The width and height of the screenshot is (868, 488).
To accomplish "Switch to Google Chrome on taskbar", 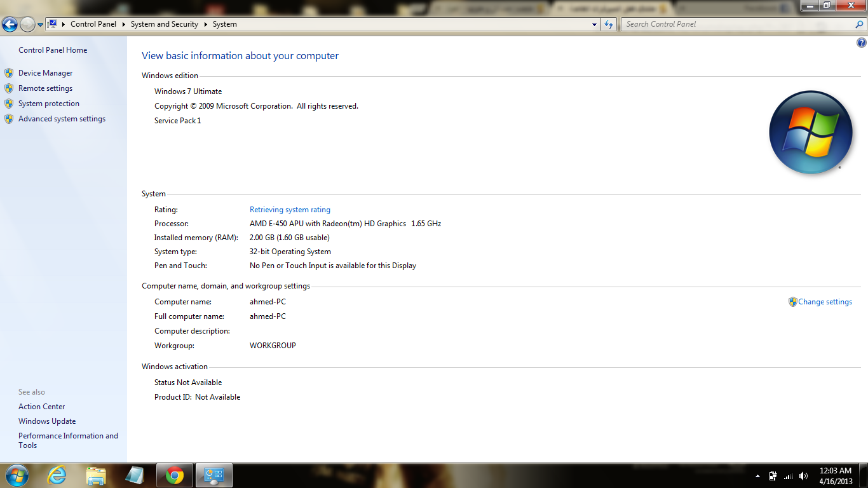I will [175, 475].
